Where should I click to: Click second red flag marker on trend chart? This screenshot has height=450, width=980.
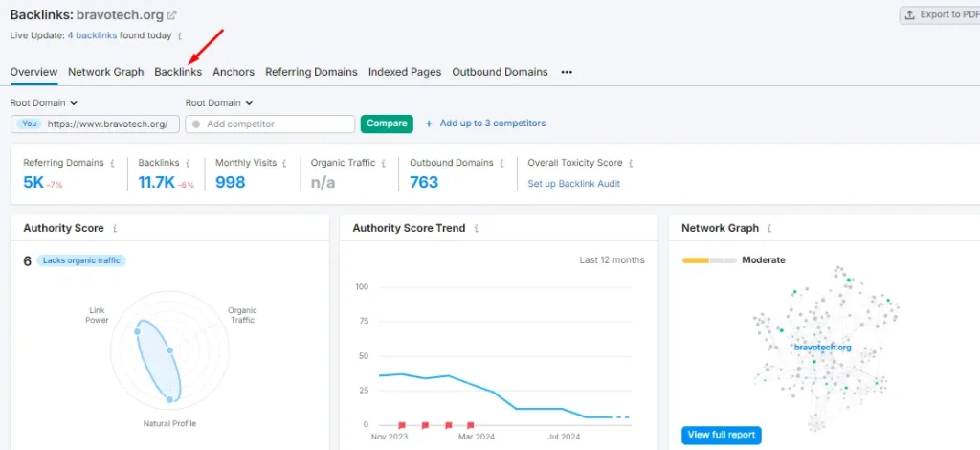click(425, 425)
